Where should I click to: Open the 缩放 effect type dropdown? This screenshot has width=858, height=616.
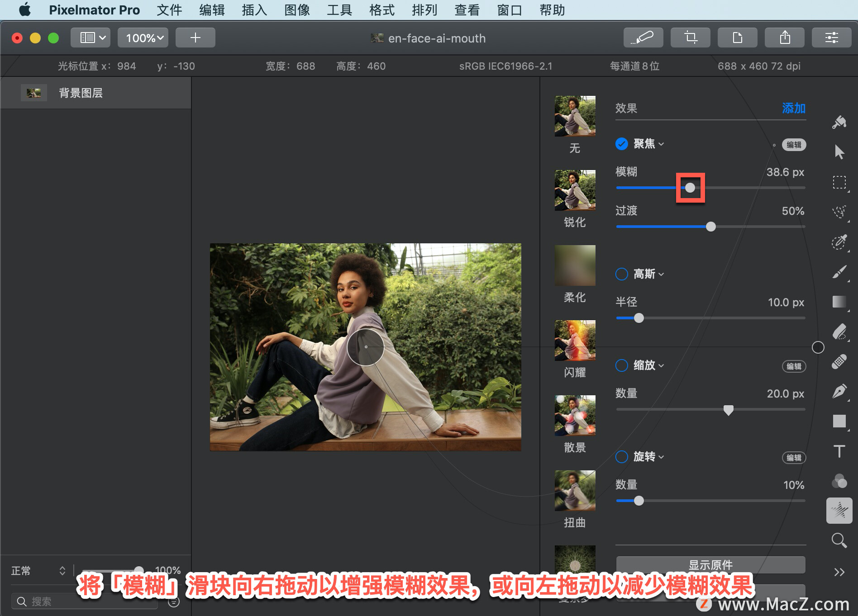click(649, 365)
